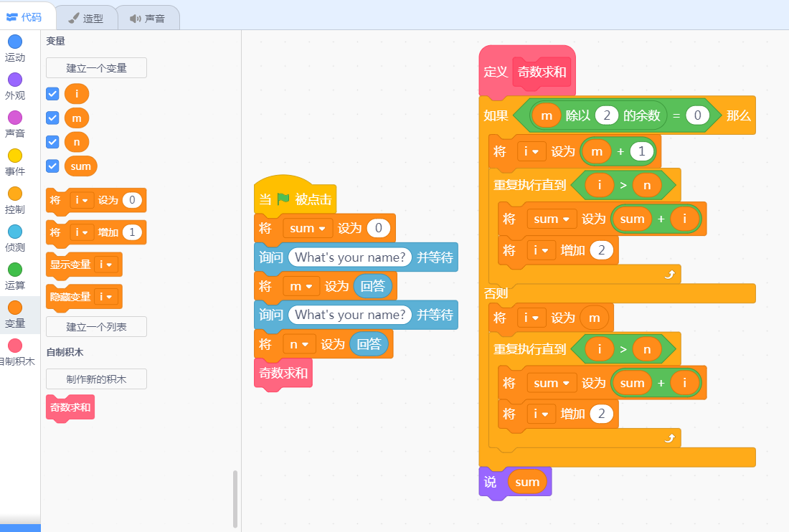Click the variable n reporter in palette
This screenshot has height=532, width=789.
pyautogui.click(x=77, y=142)
